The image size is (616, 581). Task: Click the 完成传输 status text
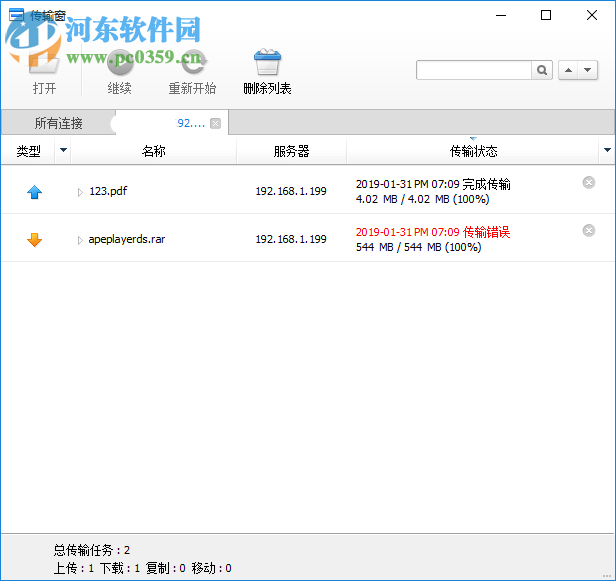[486, 184]
